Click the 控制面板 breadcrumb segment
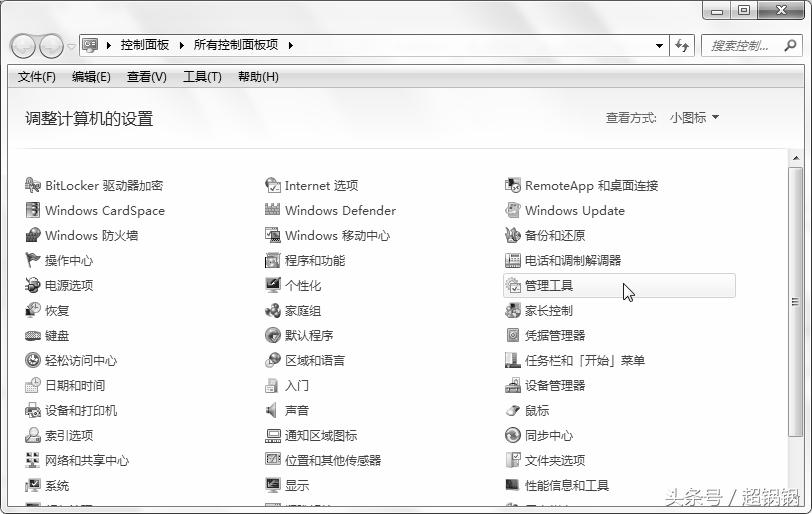Screen dimensions: 812x514 (x=145, y=45)
